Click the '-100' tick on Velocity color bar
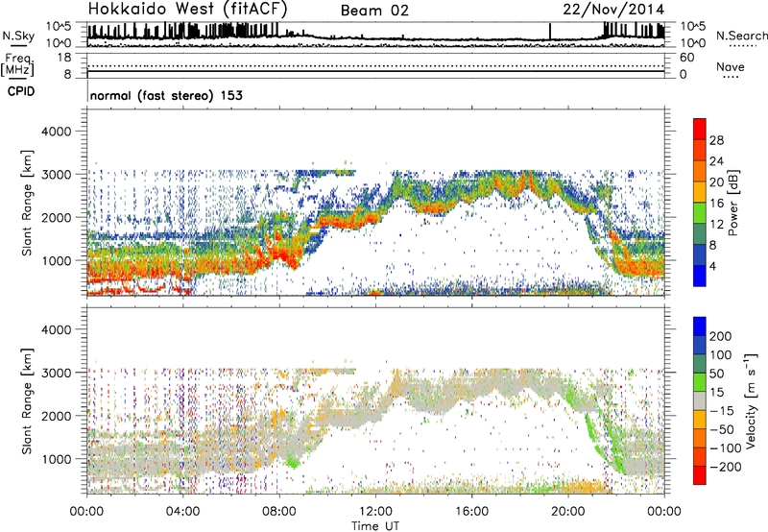The height and width of the screenshot is (532, 768). point(726,448)
